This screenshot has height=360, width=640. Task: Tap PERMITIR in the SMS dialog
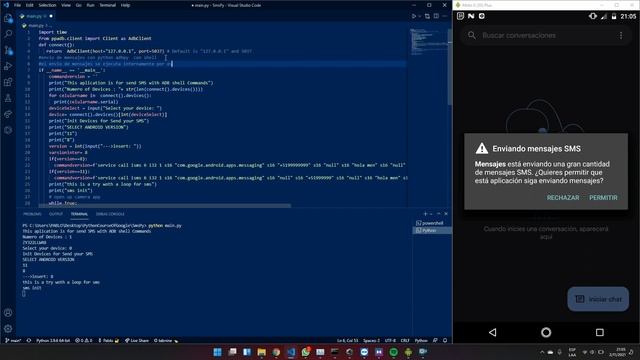603,198
